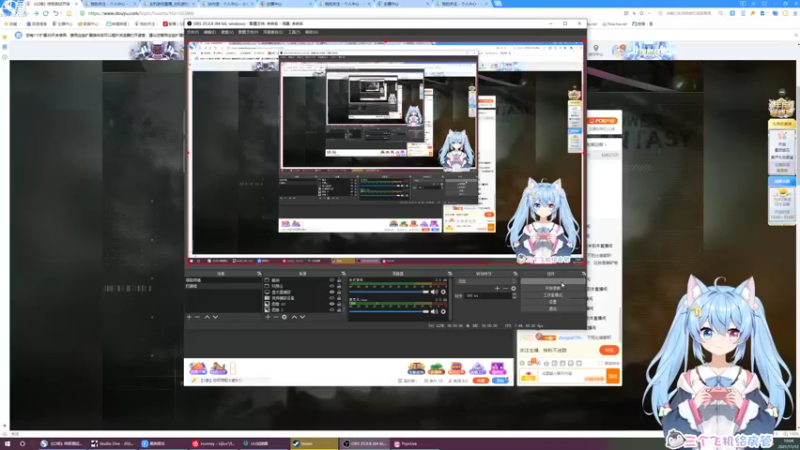Click the Douyu chat message input field
Screen dimensions: 800x450
571,377
